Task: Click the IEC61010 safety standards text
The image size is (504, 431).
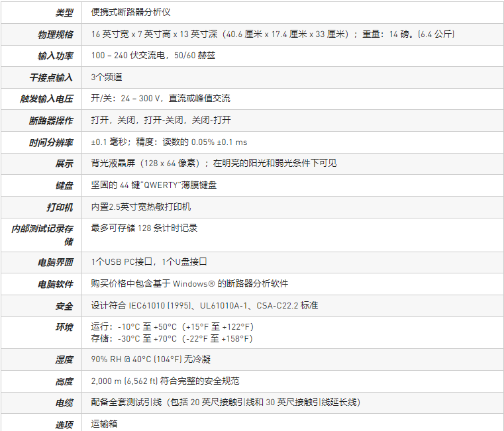Action: 204,306
